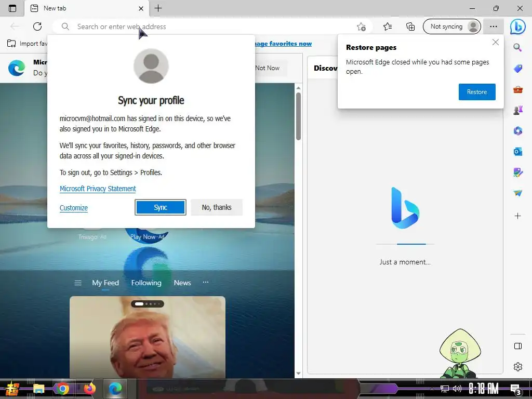Open the Start menu button

(x=12, y=389)
